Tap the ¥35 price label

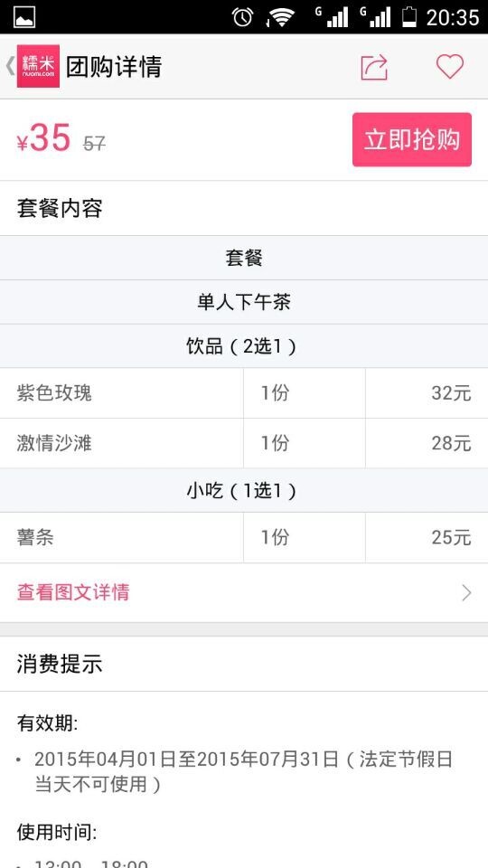pyautogui.click(x=43, y=138)
